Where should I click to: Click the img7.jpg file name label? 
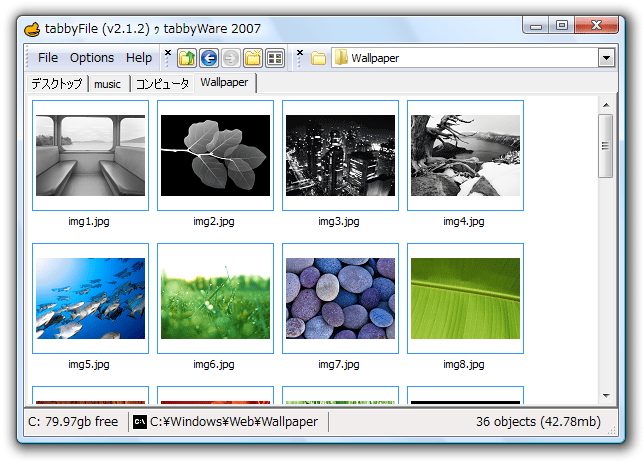tap(338, 365)
